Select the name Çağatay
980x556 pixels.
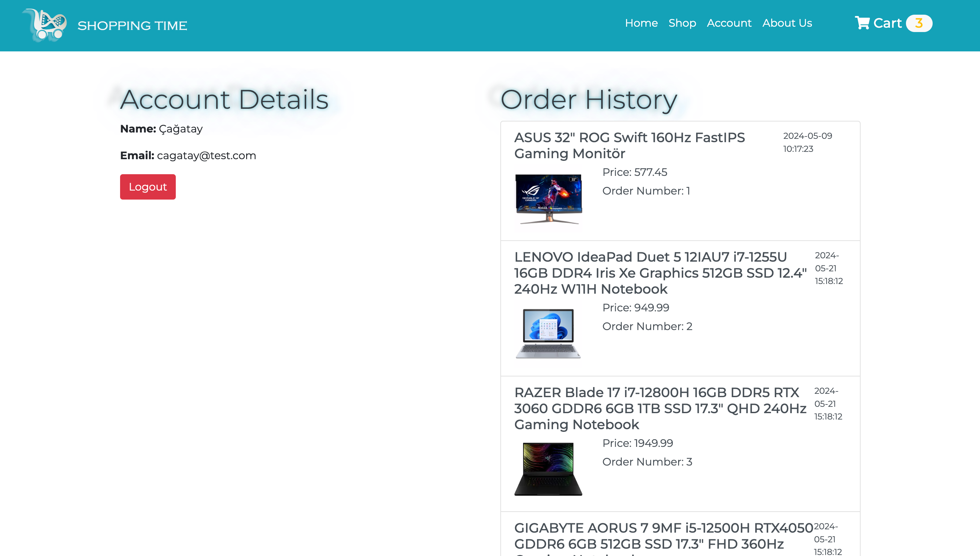[x=180, y=129]
